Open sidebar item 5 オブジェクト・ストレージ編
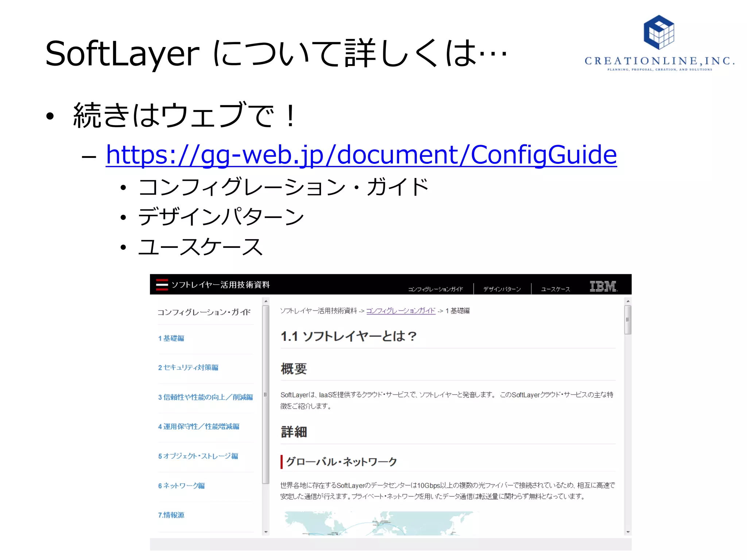747x560 pixels. coord(198,456)
